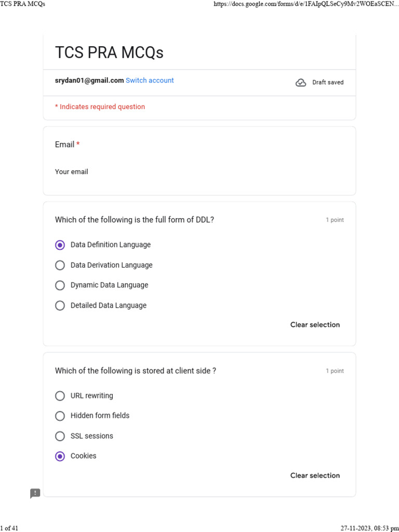Click the DDL full form question text

pos(135,220)
